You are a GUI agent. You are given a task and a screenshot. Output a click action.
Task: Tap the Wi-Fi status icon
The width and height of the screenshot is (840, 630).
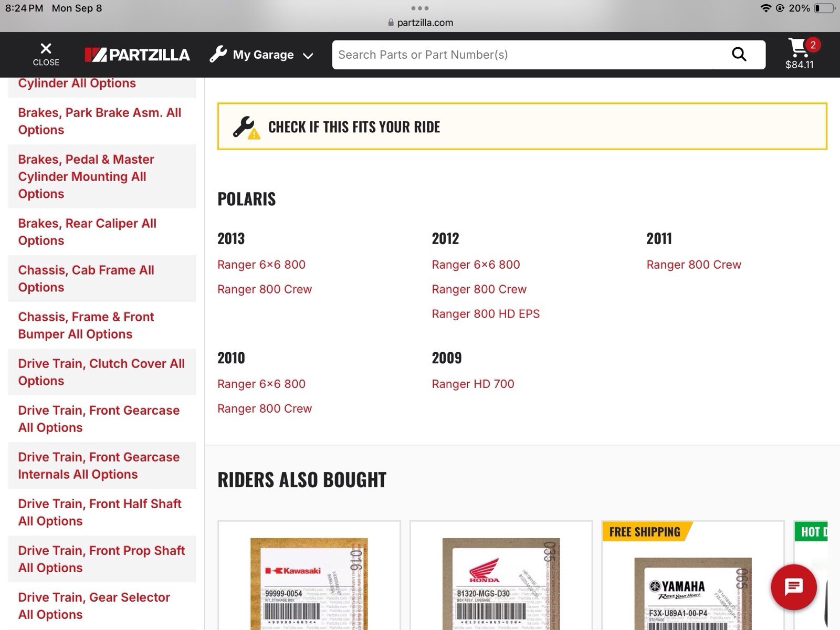coord(766,8)
